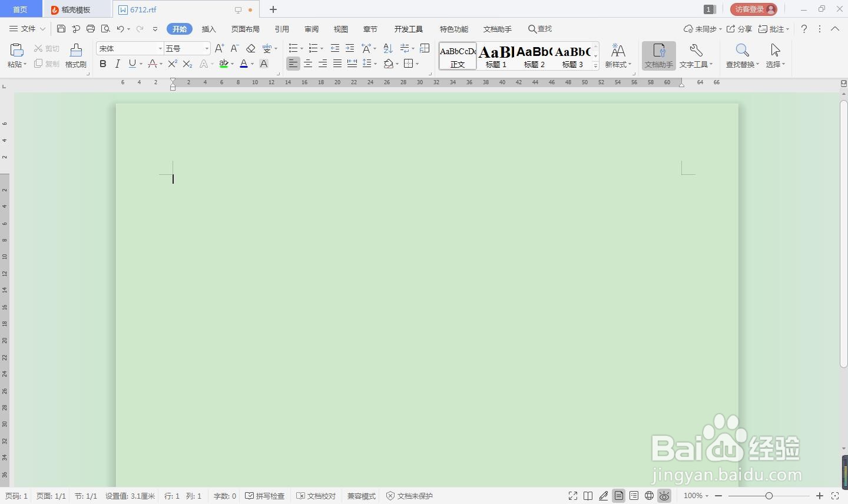Center-align the paragraph
Viewport: 848px width, 504px height.
pyautogui.click(x=308, y=64)
